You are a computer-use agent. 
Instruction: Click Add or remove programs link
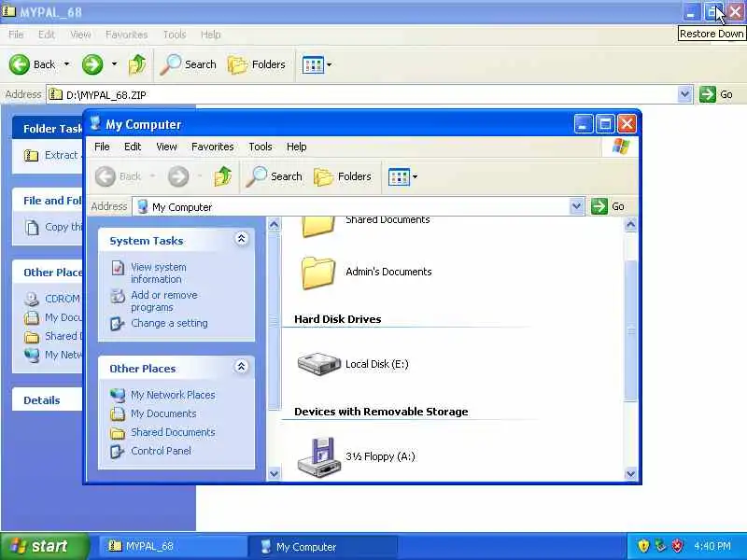pos(164,301)
